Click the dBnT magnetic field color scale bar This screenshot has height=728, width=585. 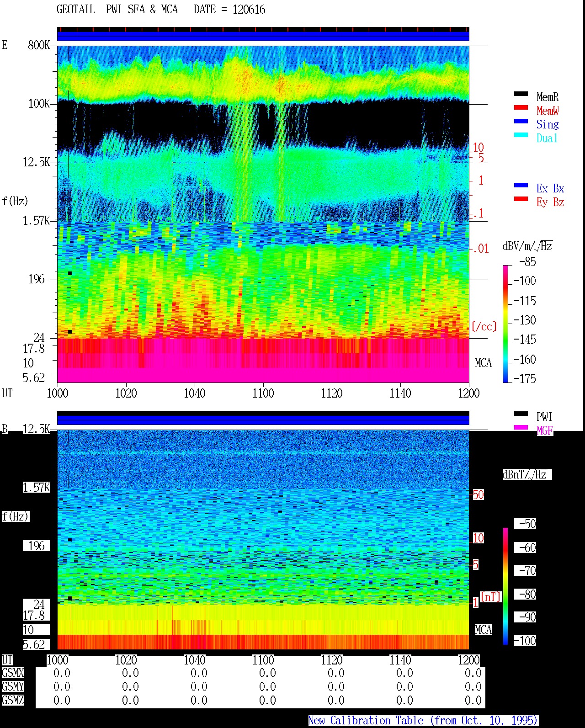tap(505, 586)
